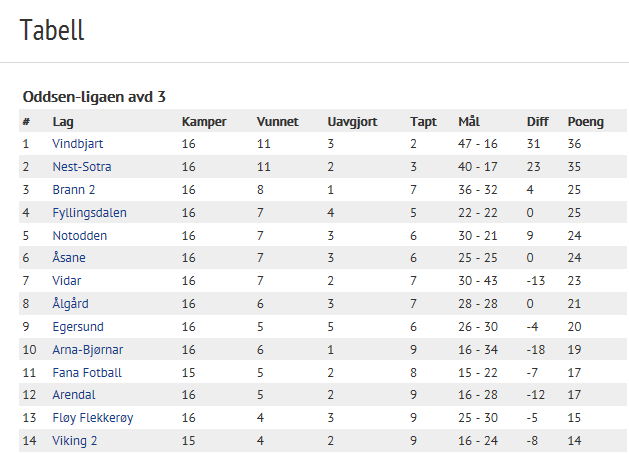Click the Poeng column header
Screen dimensions: 629x454
tap(585, 122)
